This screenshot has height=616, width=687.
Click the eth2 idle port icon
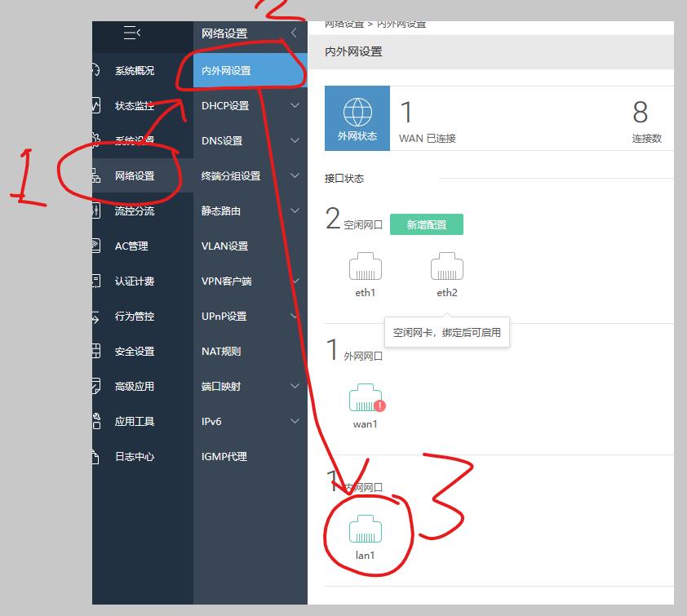446,265
